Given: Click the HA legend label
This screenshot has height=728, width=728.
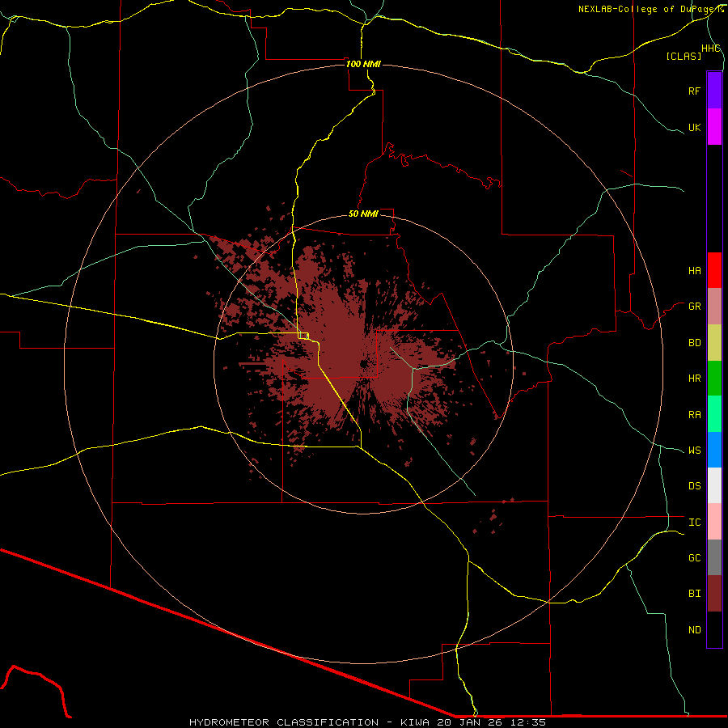Looking at the screenshot, I should click(694, 270).
